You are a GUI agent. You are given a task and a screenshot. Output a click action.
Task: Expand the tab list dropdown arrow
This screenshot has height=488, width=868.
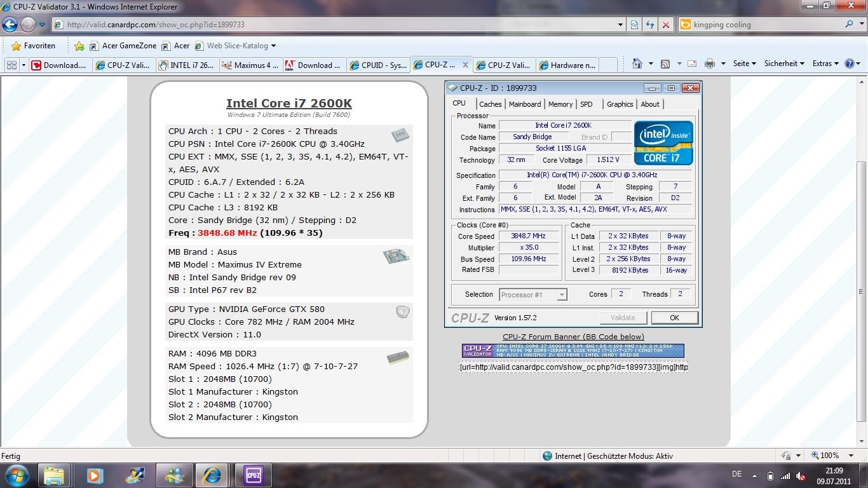(x=24, y=65)
